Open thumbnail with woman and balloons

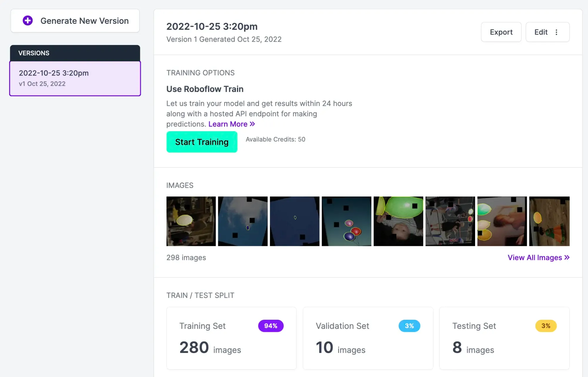[x=502, y=221]
